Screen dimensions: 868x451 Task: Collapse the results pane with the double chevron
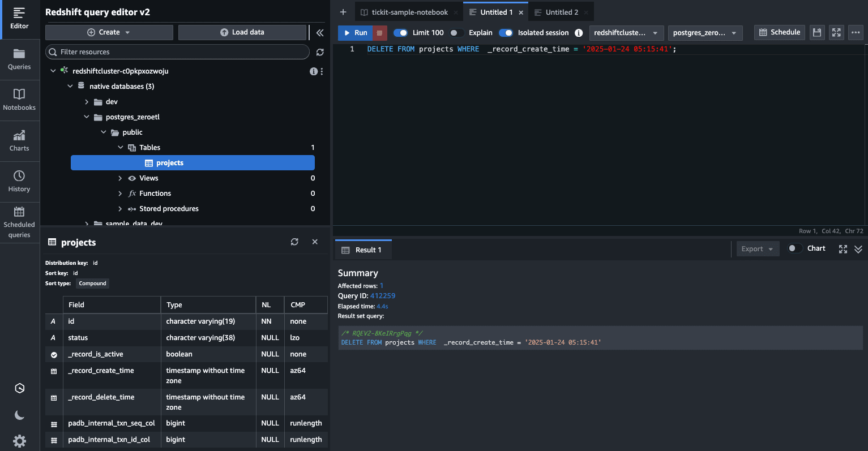tap(858, 249)
